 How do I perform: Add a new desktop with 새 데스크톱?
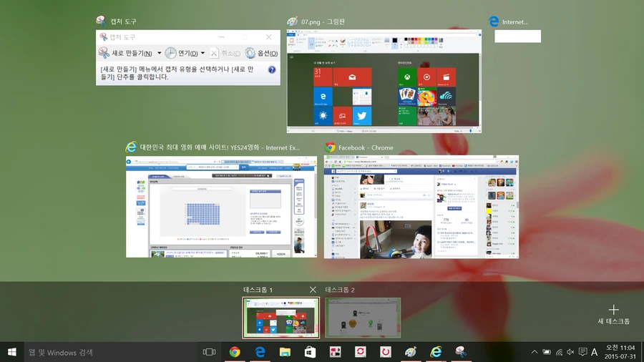[614, 314]
